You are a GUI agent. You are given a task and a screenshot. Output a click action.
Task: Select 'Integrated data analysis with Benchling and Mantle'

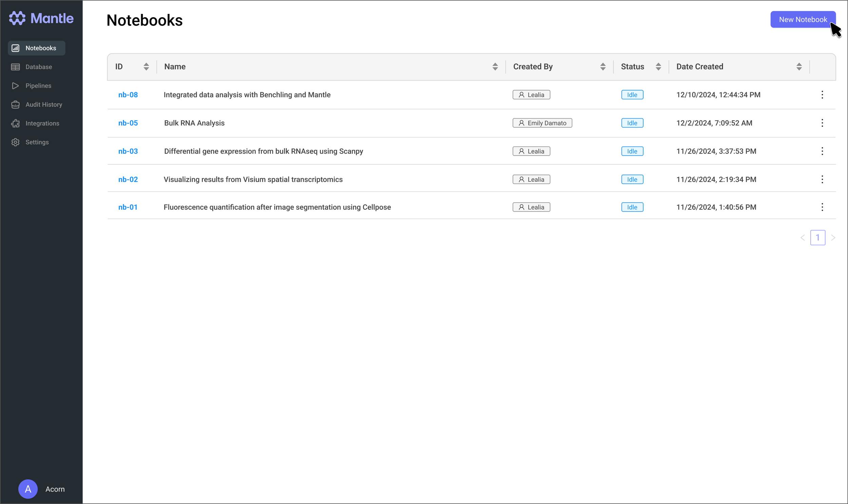click(x=247, y=95)
